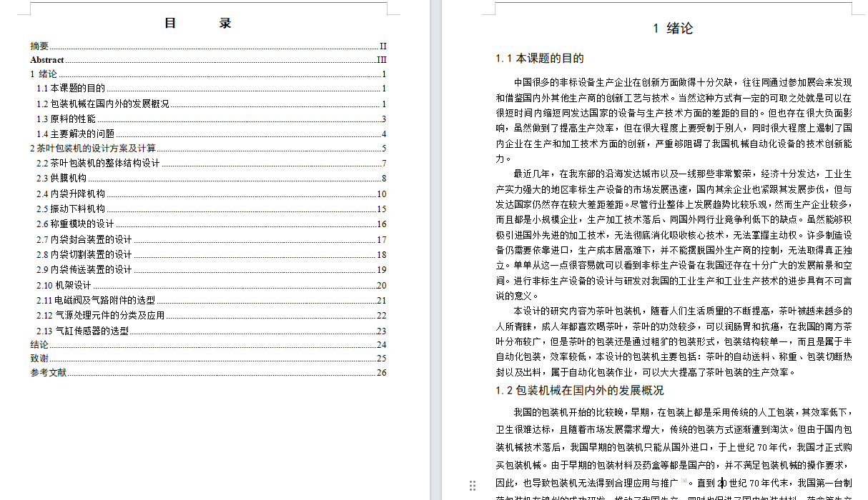Click the 1 绪论 chapter title on the right page
Screen dimensions: 868x500
[673, 29]
